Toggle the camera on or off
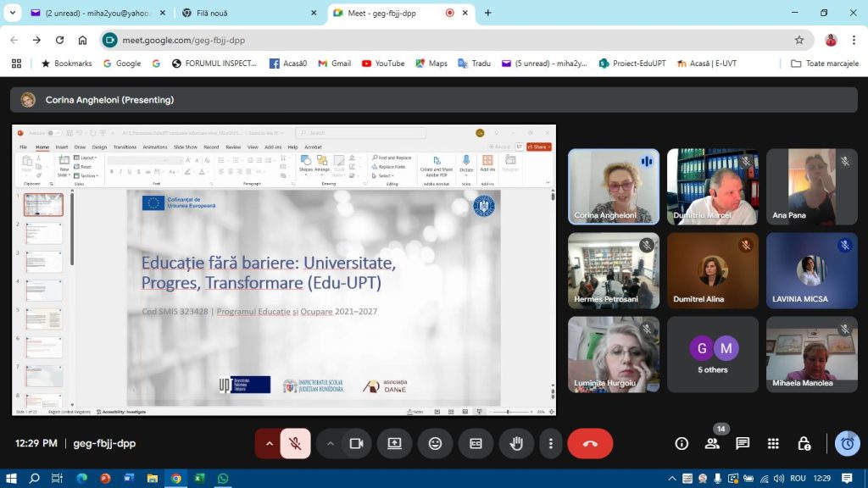The height and width of the screenshot is (488, 868). pyautogui.click(x=356, y=443)
